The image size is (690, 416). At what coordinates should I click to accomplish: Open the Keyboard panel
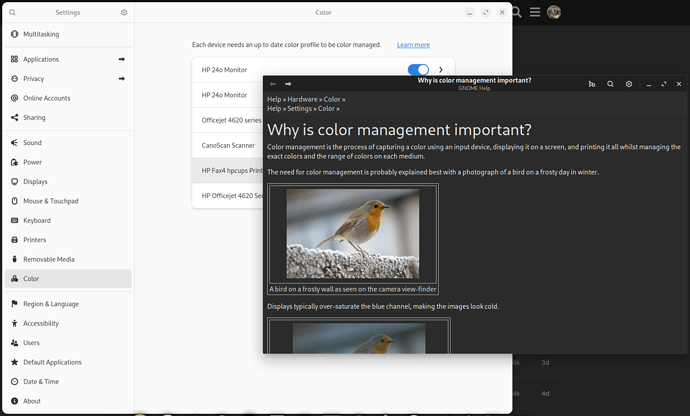68,220
